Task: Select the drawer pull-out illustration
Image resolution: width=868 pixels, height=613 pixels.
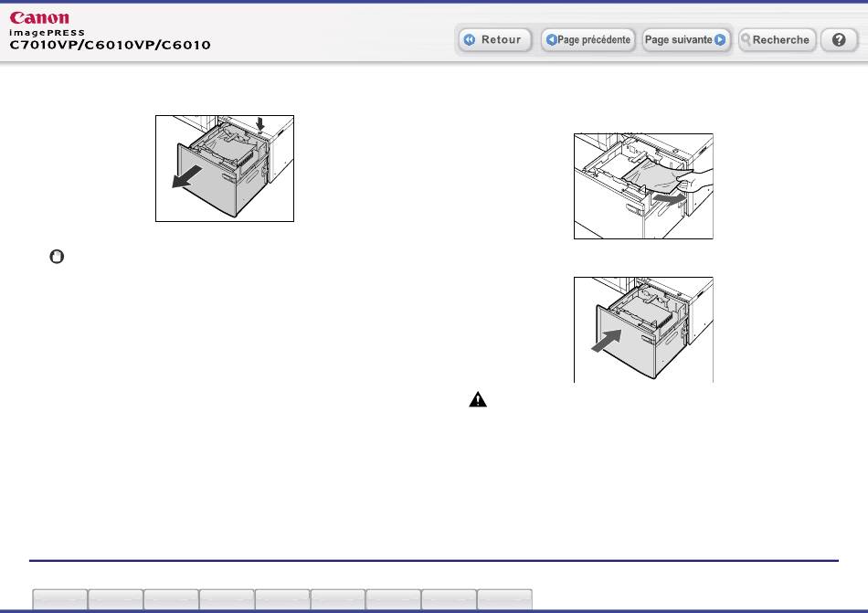Action: click(x=224, y=168)
